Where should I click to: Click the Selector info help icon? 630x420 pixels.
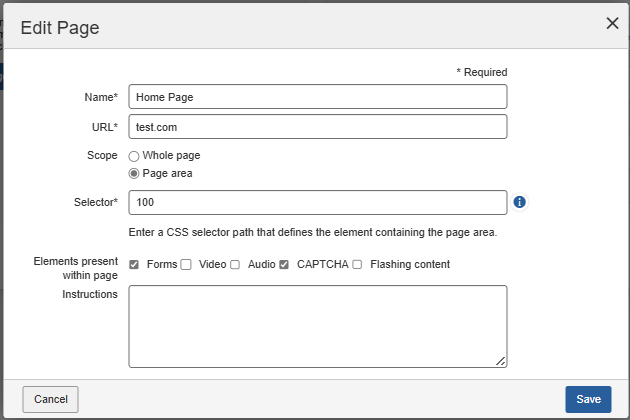pos(520,202)
